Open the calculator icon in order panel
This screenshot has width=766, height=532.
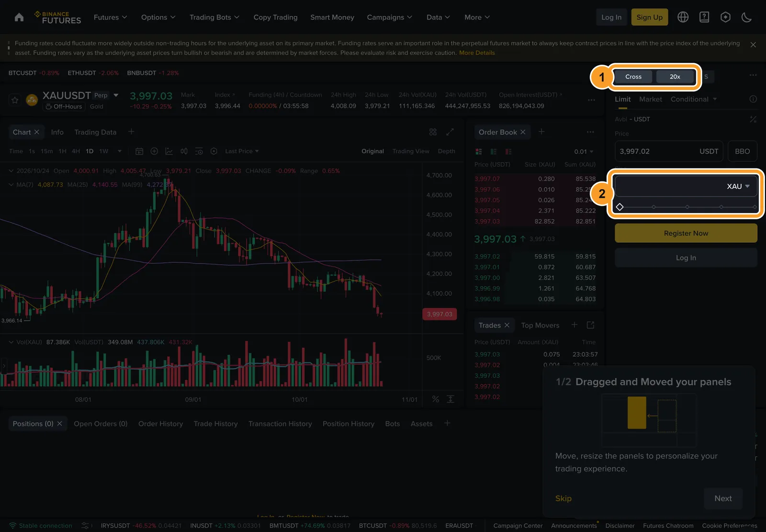click(x=753, y=119)
